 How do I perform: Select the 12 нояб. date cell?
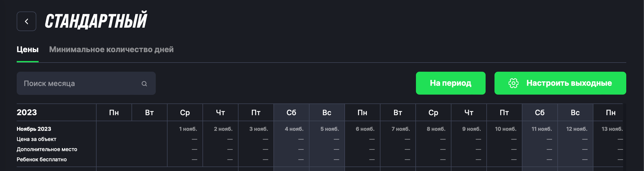point(577,129)
